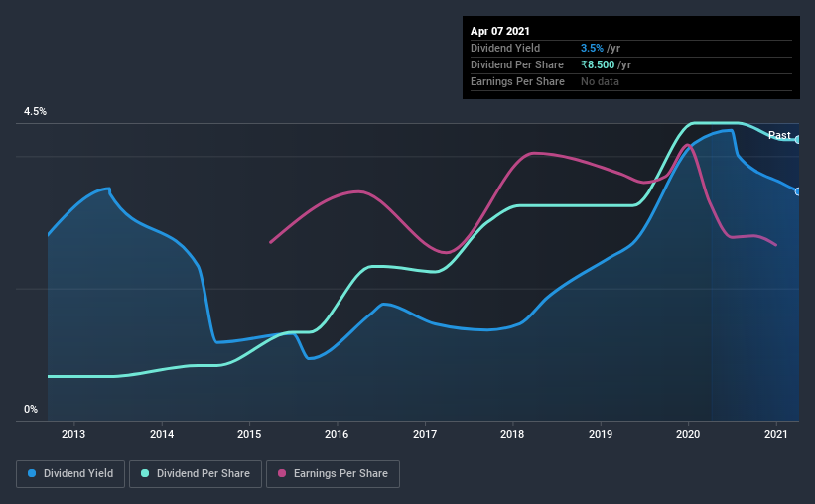815x504 pixels.
Task: Click the teal Dividend Per Share legend dot
Action: click(145, 473)
